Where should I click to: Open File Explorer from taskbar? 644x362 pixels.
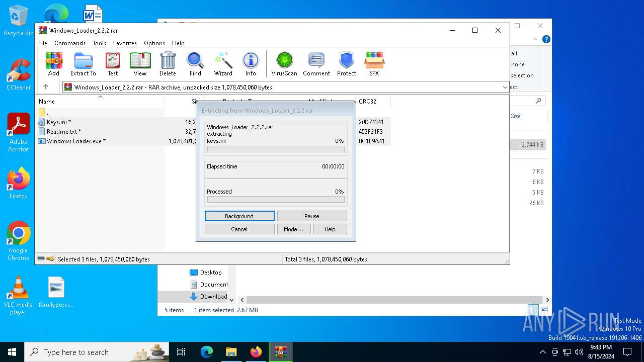click(x=231, y=352)
